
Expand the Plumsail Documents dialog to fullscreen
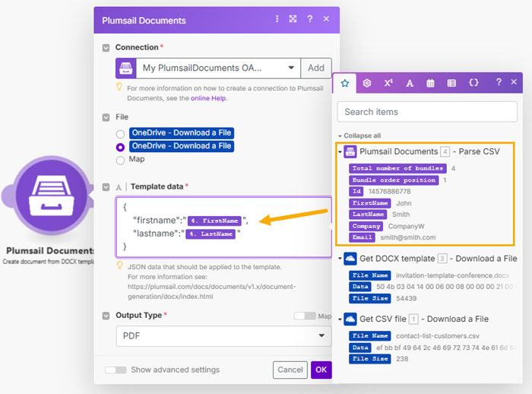pyautogui.click(x=293, y=19)
